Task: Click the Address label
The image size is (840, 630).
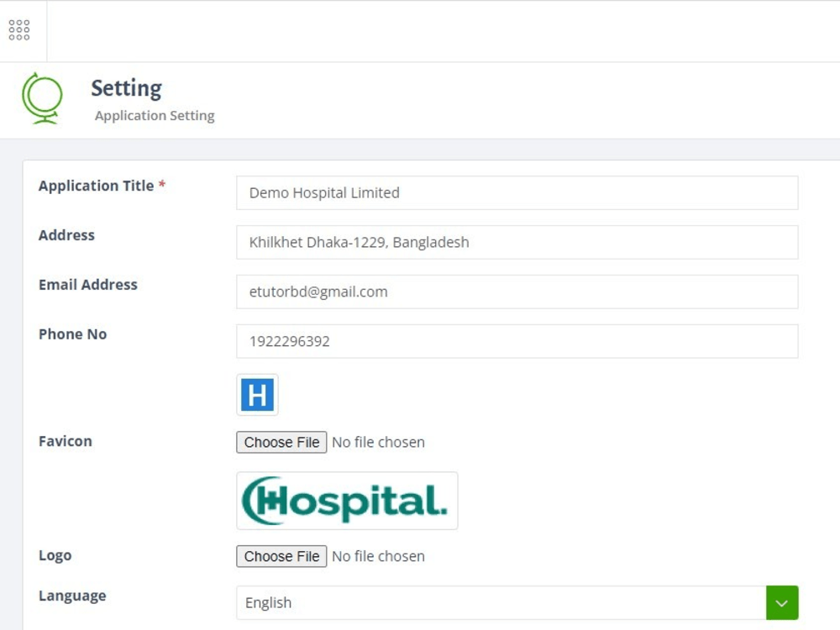Action: coord(66,235)
